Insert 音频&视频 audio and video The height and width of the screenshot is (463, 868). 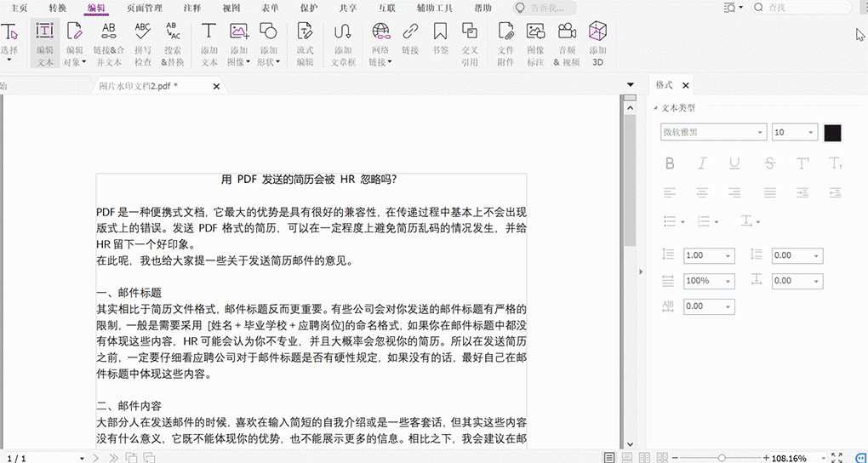click(x=566, y=43)
